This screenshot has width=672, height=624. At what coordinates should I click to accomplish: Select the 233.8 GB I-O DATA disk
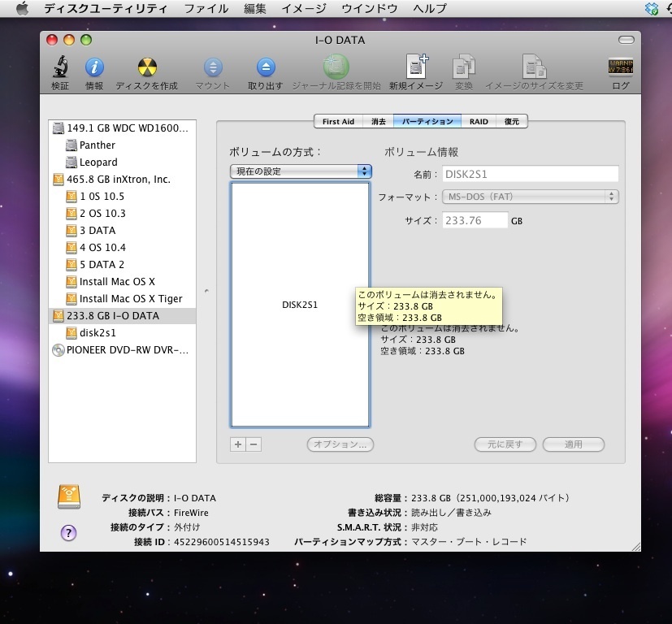coord(112,315)
